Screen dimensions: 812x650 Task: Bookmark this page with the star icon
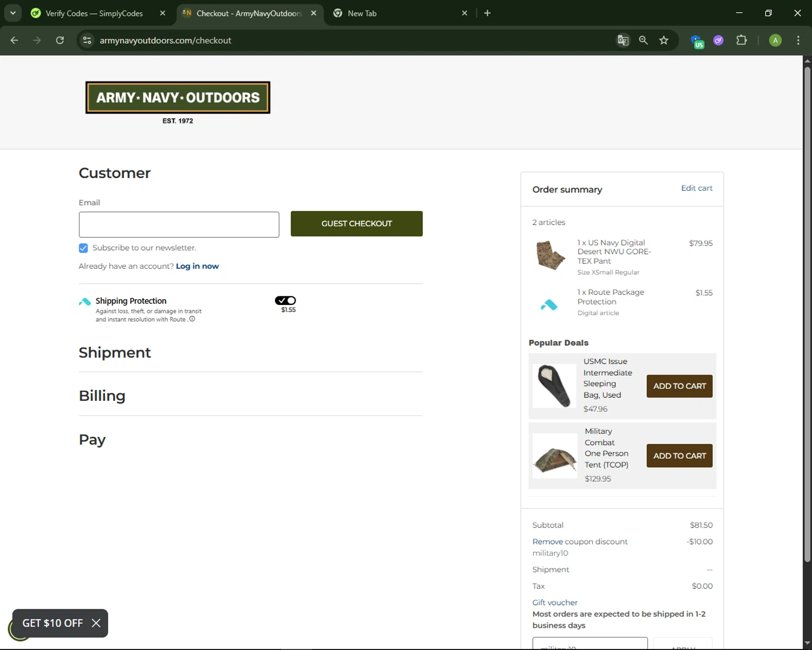[664, 40]
